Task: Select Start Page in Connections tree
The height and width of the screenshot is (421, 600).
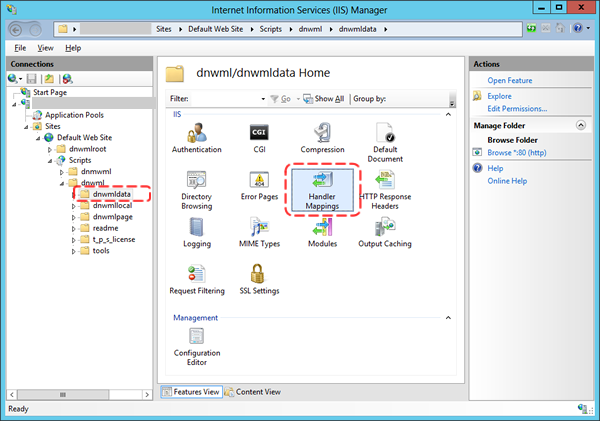Action: (x=50, y=92)
